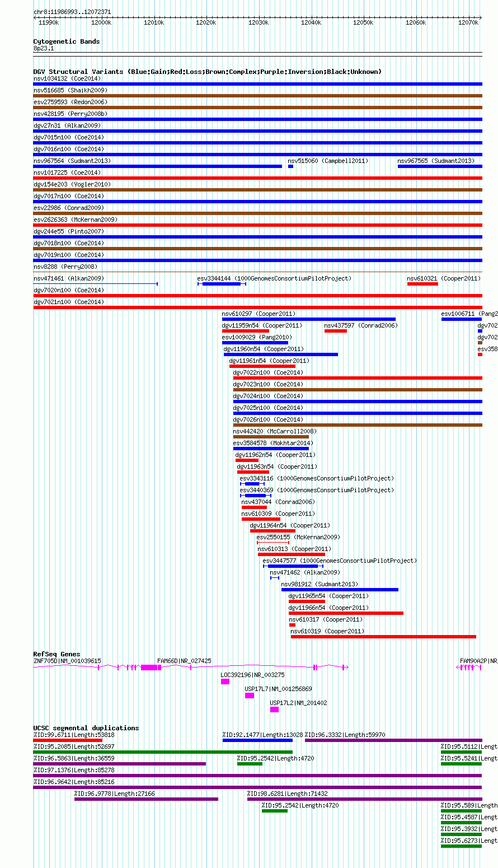Click variant label dgv11966n54 (Cooper2011)
This screenshot has width=498, height=868.
click(x=328, y=608)
